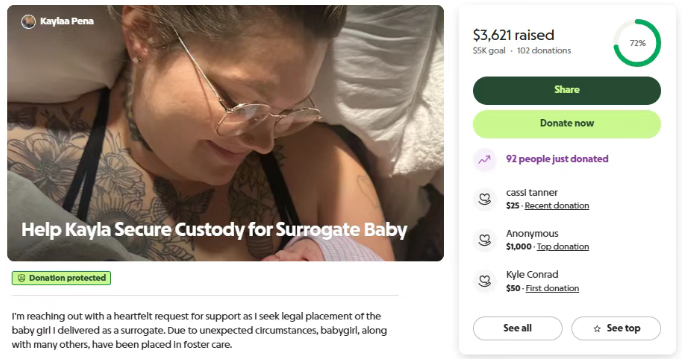
Task: Click the 92 people just donated text
Action: (557, 159)
